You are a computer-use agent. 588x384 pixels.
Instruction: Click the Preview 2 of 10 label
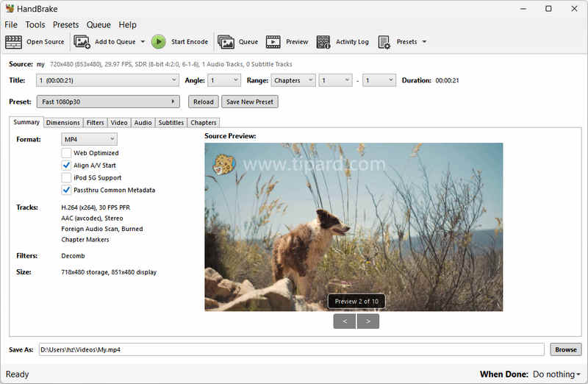tap(356, 302)
